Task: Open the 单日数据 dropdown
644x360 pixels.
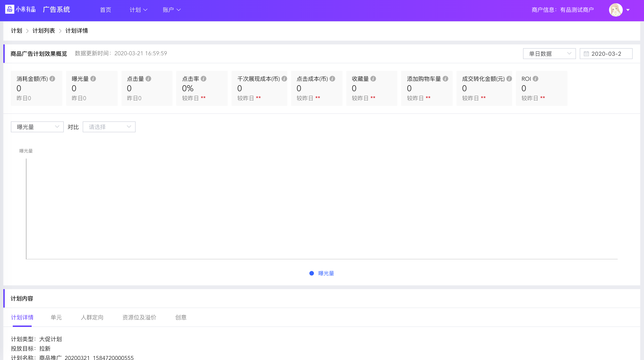Action: [549, 54]
